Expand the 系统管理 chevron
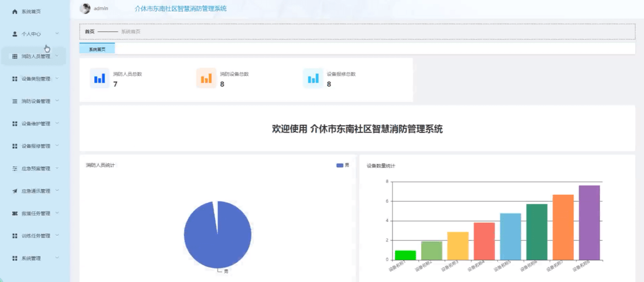Screen dimensions: 644x282 (x=57, y=258)
